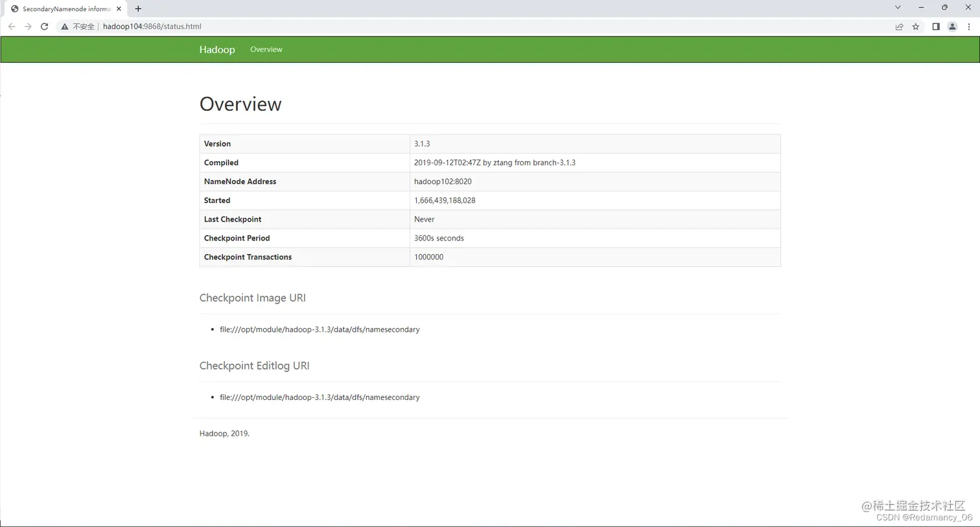Click the NameNode Address label

(x=240, y=182)
